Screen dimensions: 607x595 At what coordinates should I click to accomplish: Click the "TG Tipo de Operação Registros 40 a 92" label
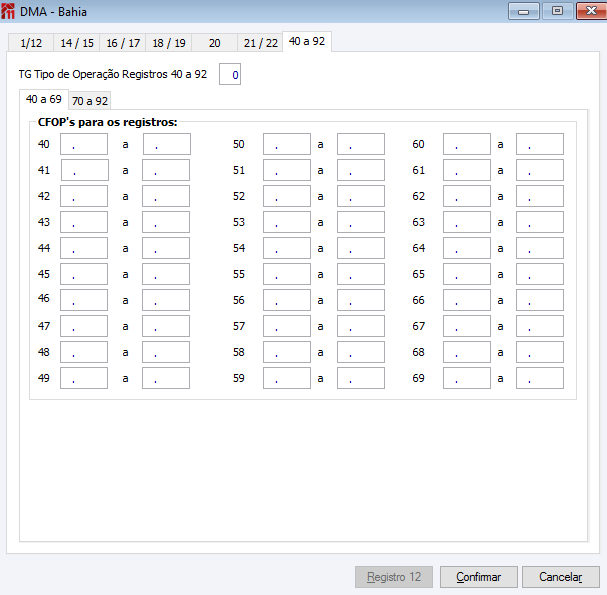click(x=113, y=74)
